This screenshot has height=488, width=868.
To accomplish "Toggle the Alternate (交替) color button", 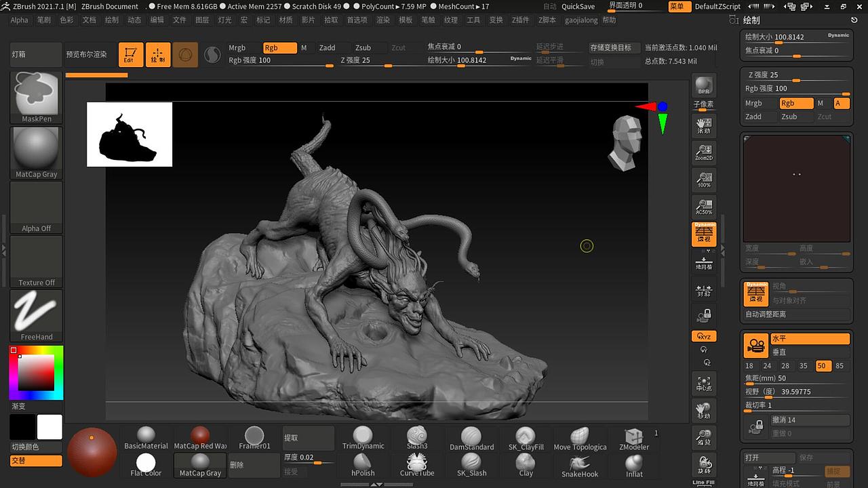I will coord(36,461).
